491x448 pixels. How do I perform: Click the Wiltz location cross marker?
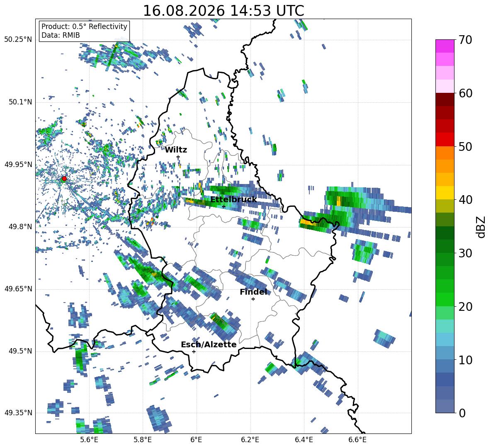tap(178, 157)
